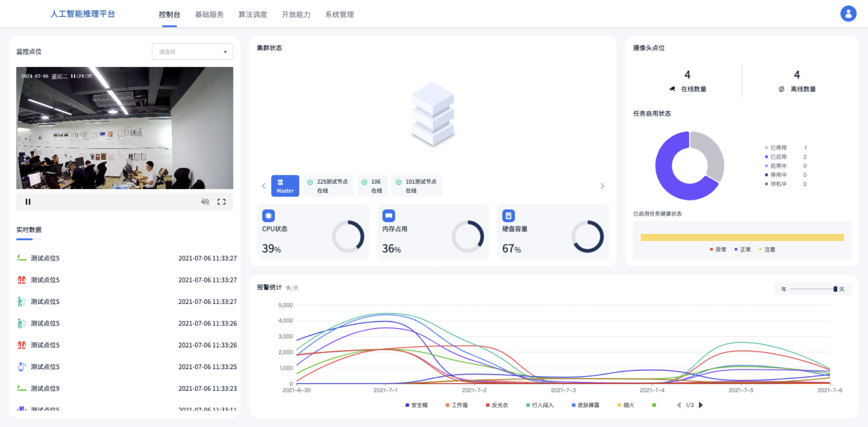Click the 年/天 time range slider
The height and width of the screenshot is (427, 868).
pyautogui.click(x=813, y=289)
